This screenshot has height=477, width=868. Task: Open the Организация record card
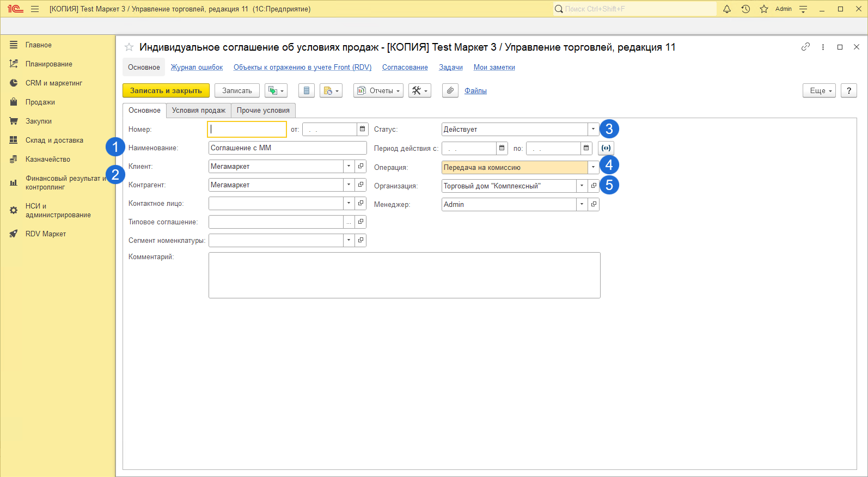pyautogui.click(x=594, y=186)
